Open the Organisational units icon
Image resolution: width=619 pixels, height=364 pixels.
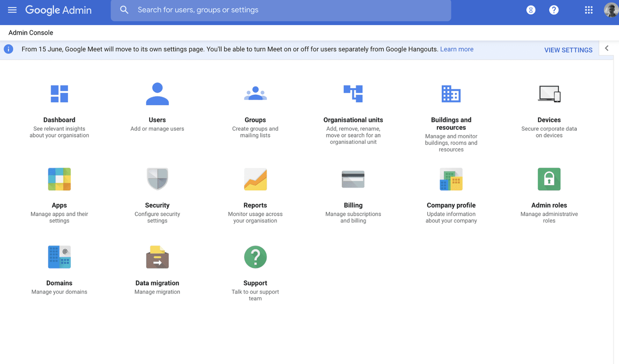353,94
